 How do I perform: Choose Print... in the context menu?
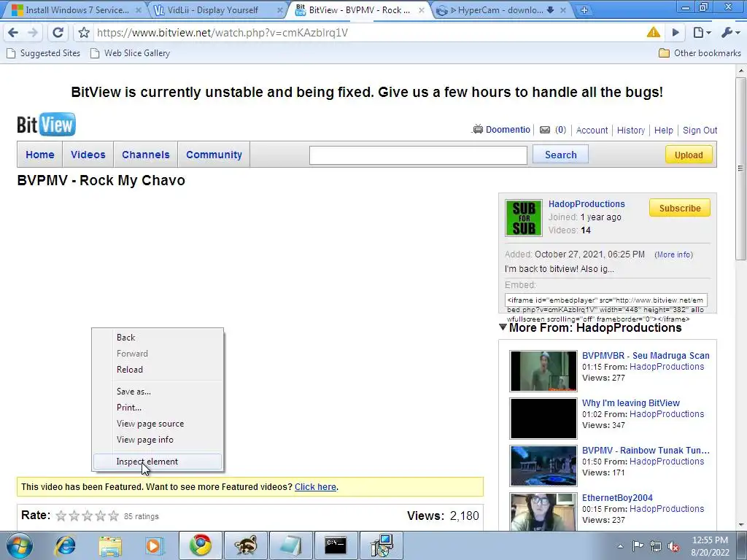[158, 408]
